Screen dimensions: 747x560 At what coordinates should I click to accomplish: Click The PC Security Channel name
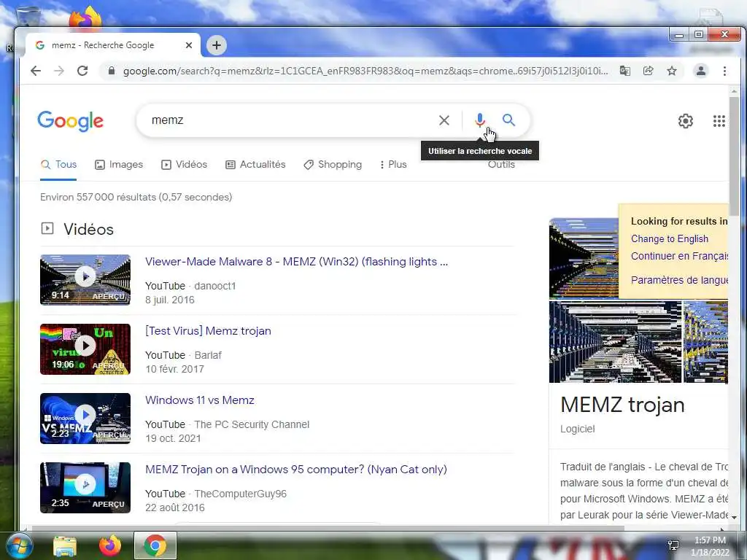point(252,425)
